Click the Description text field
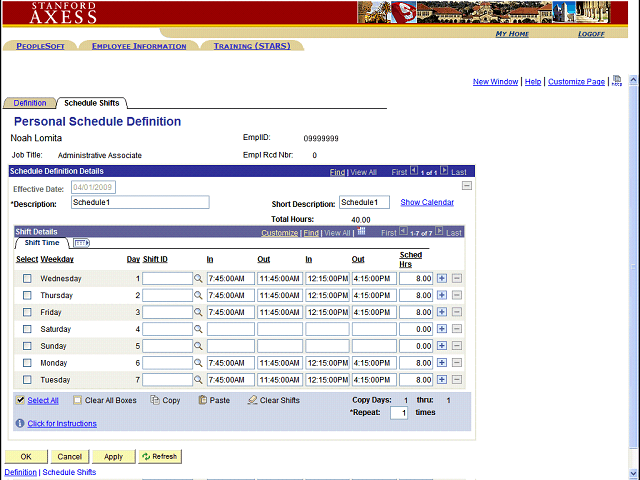This screenshot has width=640, height=480. click(140, 202)
